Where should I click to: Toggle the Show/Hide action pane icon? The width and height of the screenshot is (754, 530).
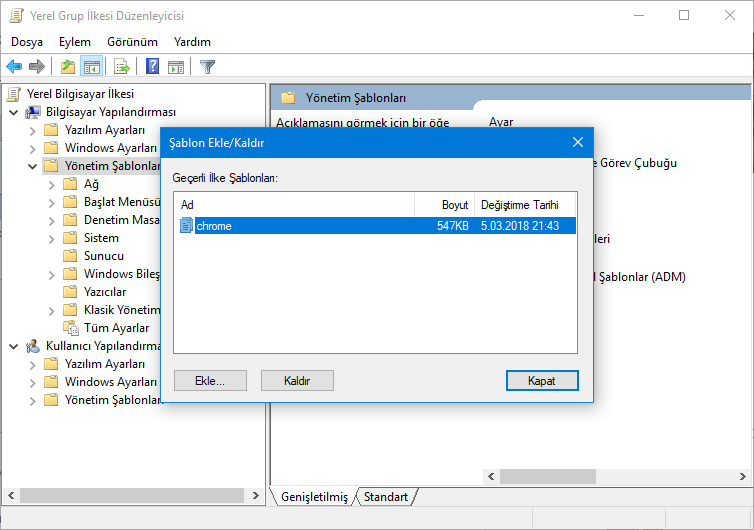click(x=176, y=66)
